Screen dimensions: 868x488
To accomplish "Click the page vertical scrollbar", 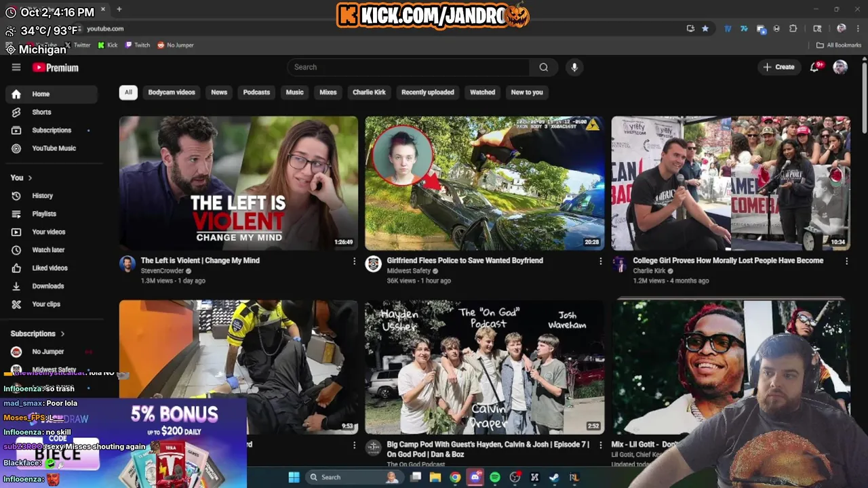I will tap(864, 98).
